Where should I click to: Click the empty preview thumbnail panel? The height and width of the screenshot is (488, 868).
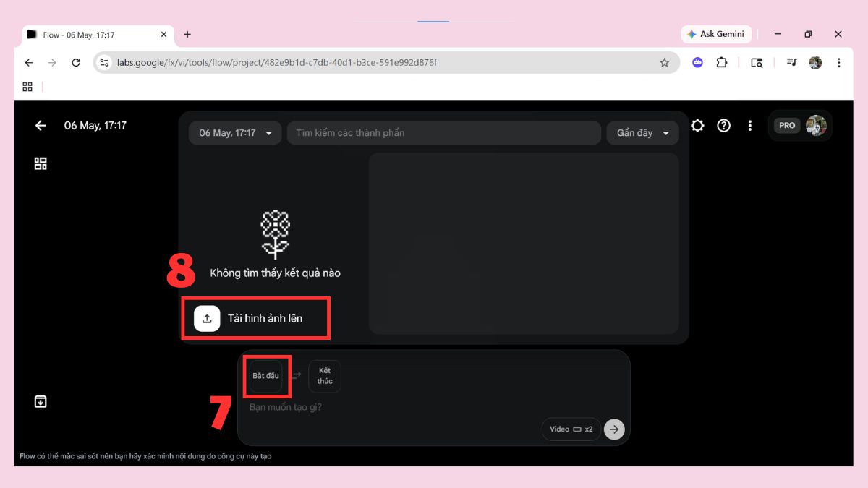524,244
